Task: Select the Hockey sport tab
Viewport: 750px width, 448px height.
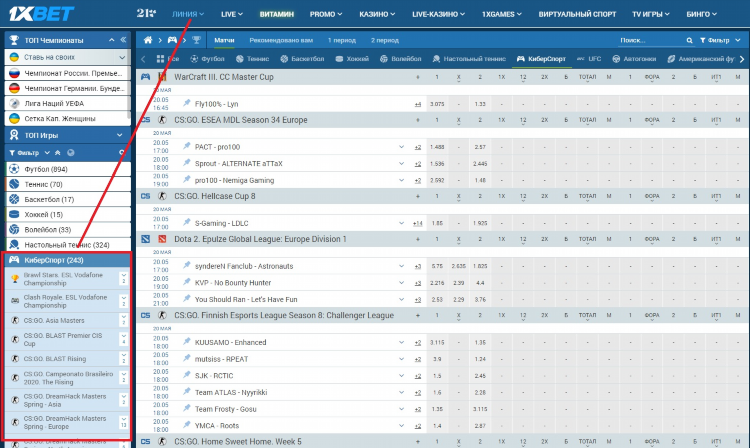Action: click(353, 59)
